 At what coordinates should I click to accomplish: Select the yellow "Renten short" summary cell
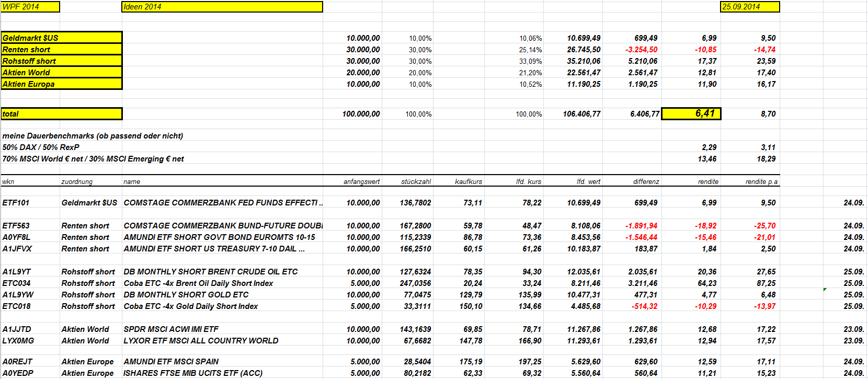(61, 49)
